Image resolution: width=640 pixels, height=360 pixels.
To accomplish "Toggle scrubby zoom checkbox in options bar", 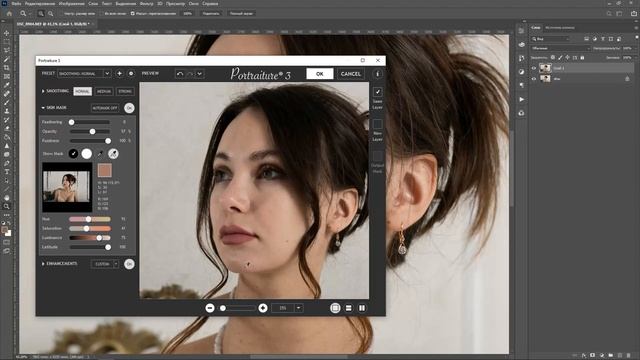I will (133, 13).
